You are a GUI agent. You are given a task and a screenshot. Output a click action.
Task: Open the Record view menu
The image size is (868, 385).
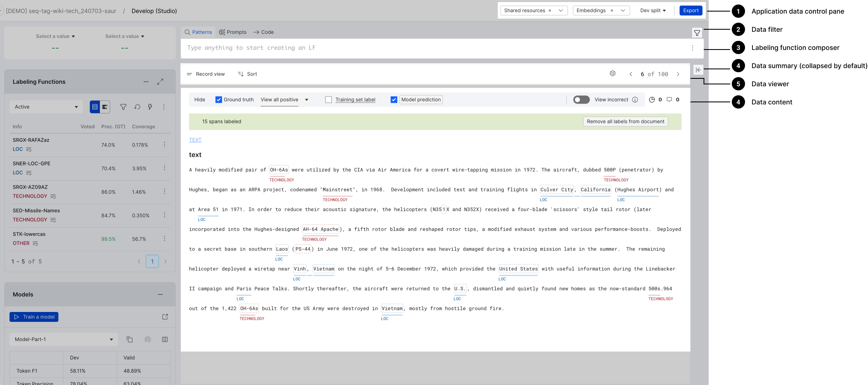[x=206, y=74]
